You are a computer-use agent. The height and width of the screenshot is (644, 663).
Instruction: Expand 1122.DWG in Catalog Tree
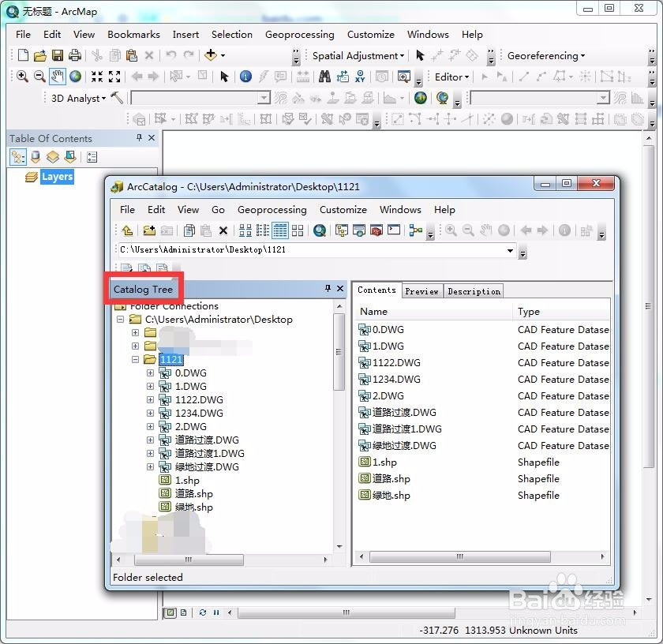point(150,399)
